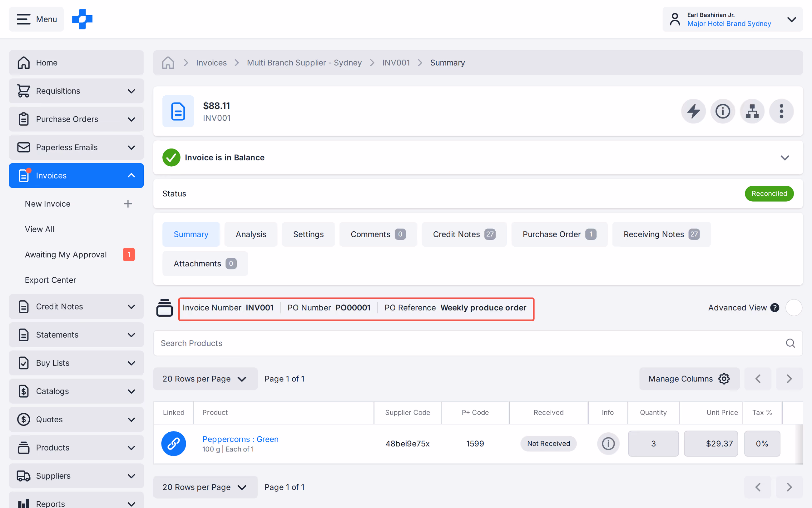Expand the Buy Lists sidebar section
The width and height of the screenshot is (812, 508).
[76, 363]
